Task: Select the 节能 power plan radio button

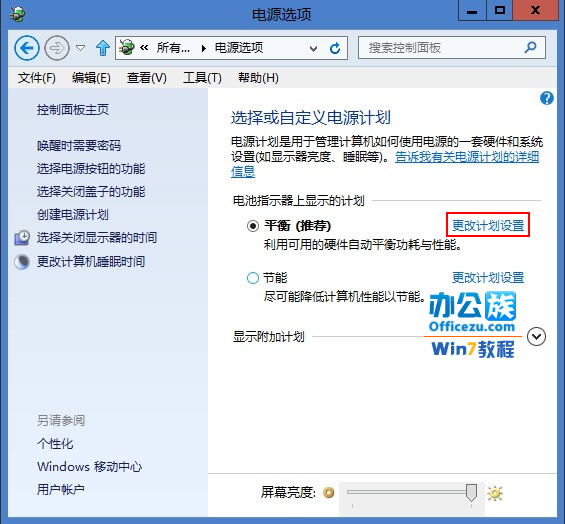Action: (253, 278)
